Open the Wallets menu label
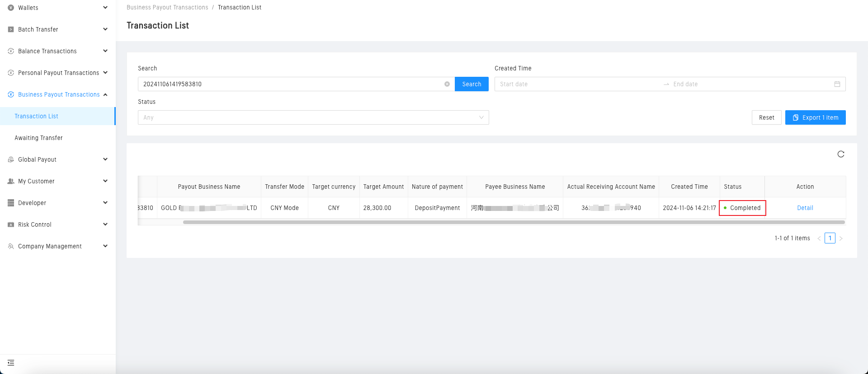Viewport: 868px width, 374px height. point(28,8)
